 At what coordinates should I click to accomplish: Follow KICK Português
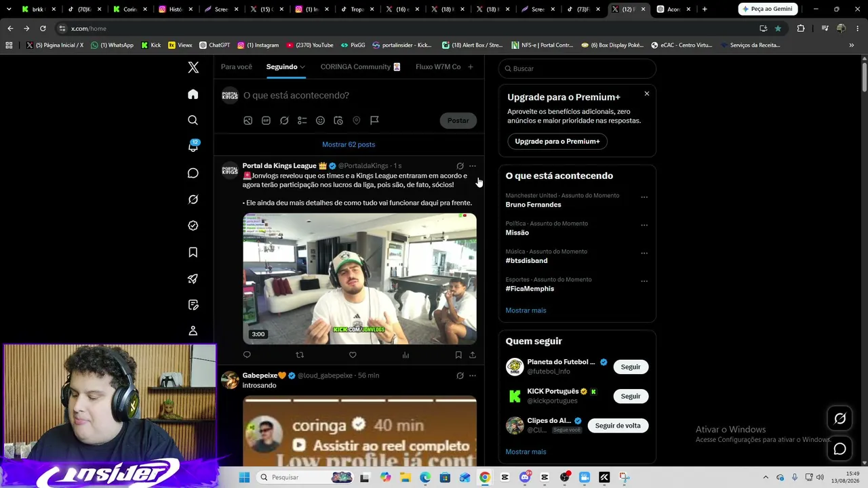(x=631, y=396)
